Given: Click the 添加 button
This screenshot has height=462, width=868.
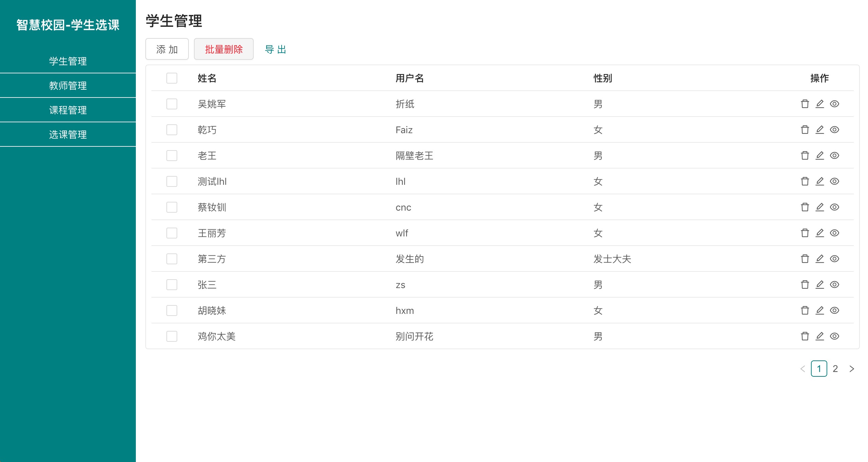Looking at the screenshot, I should (x=167, y=49).
